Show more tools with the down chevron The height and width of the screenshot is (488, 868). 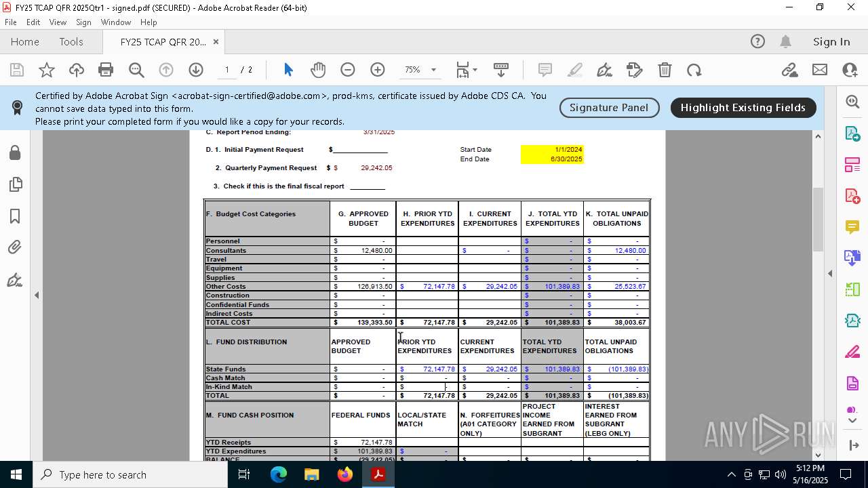[x=852, y=421]
